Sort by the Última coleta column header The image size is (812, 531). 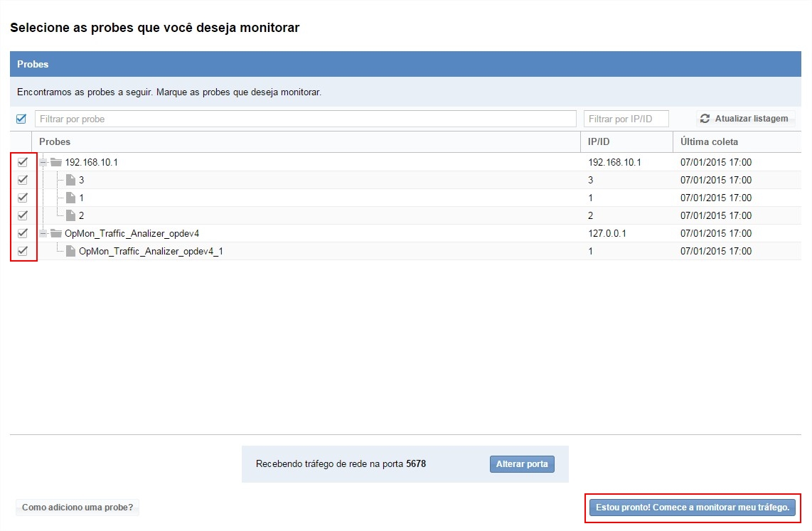coord(709,141)
